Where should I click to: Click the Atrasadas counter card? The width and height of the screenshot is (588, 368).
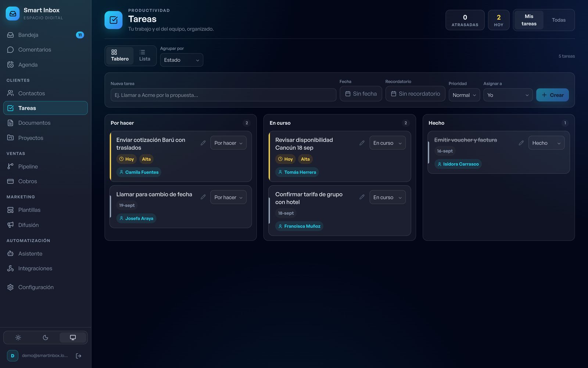(x=465, y=20)
